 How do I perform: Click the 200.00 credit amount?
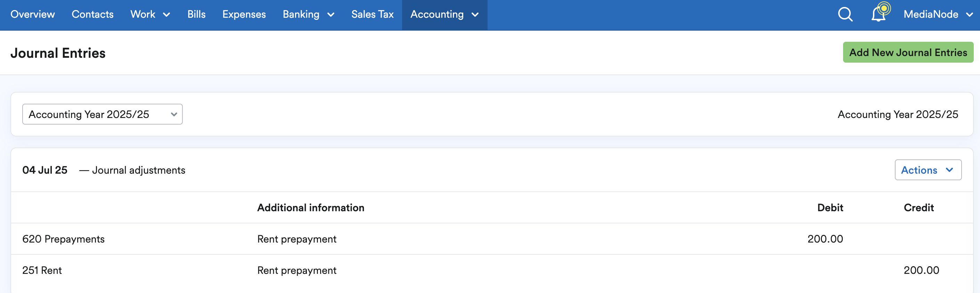[x=921, y=270]
